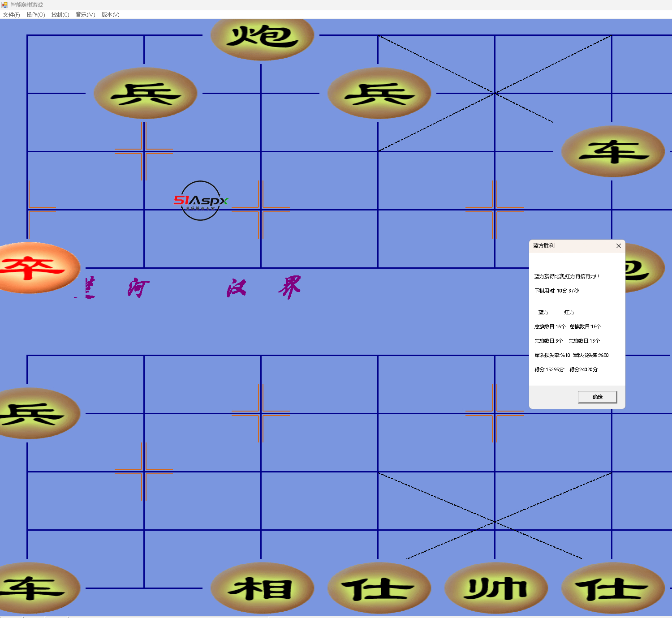Click the app icon in the title bar
Viewport: 672px width, 618px height.
[x=4, y=5]
